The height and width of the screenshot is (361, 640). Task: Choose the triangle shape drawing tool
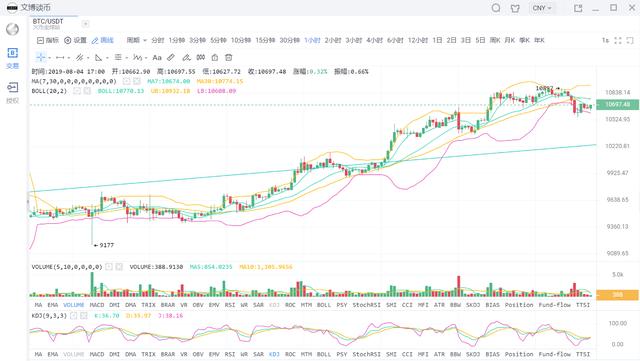point(98,58)
